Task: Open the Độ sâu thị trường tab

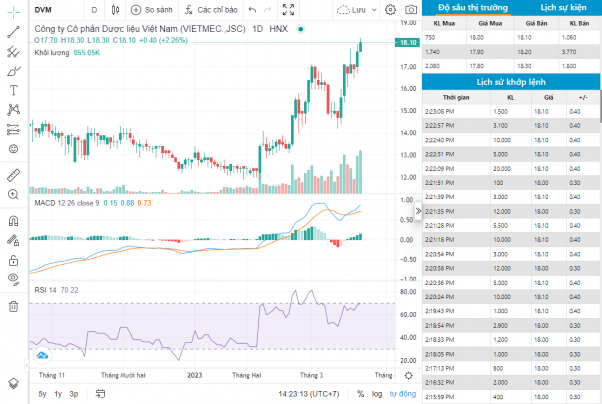Action: (x=473, y=7)
